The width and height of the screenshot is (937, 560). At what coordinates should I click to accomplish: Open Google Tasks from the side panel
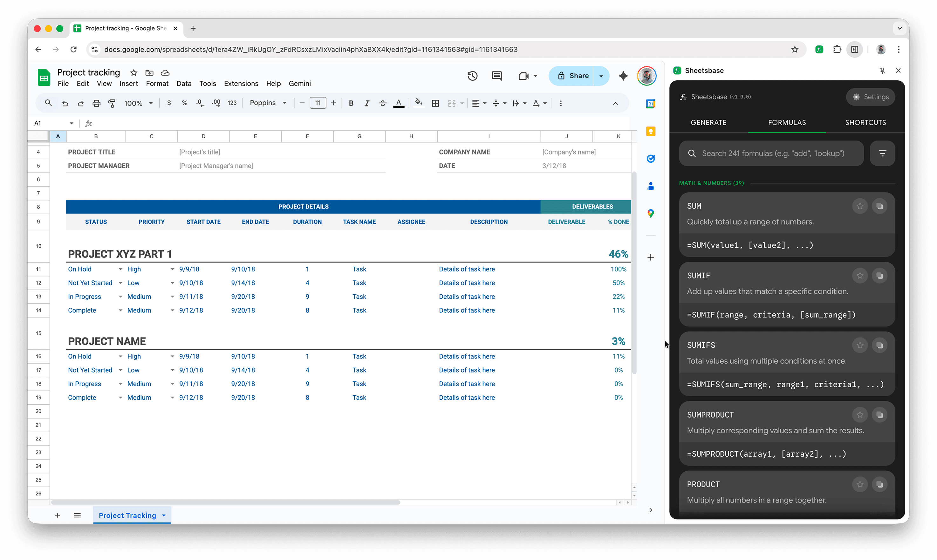point(651,159)
